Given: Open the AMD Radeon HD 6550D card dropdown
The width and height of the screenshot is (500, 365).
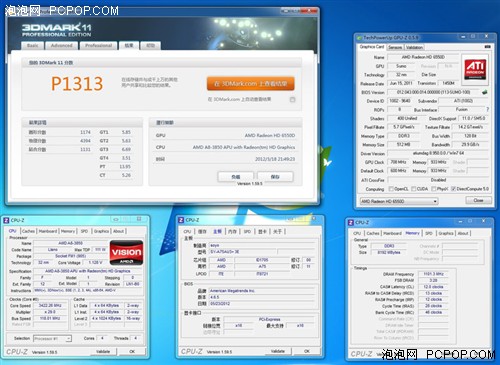Looking at the screenshot, I should click(399, 201).
